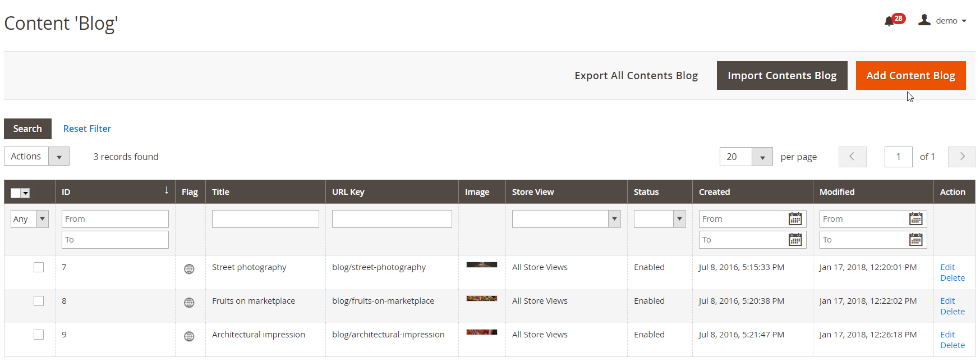Sort by the Created column header
Image resolution: width=980 pixels, height=361 pixels.
coord(714,192)
